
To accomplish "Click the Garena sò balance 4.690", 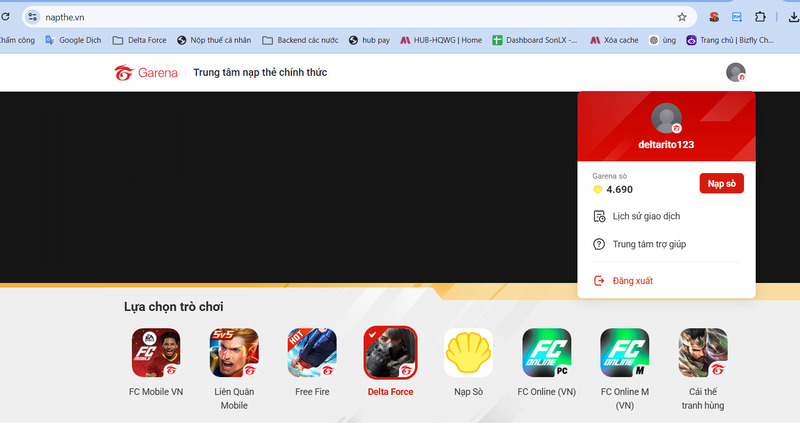I will 613,189.
